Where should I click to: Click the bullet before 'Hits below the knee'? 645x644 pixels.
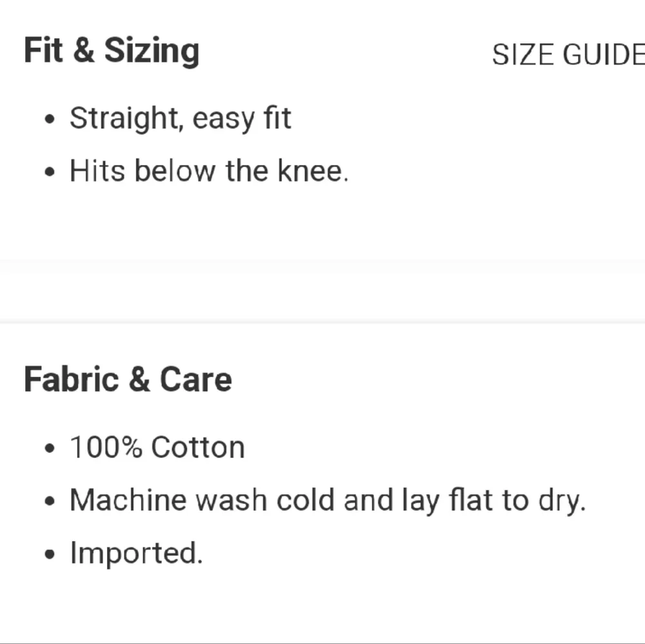click(51, 173)
